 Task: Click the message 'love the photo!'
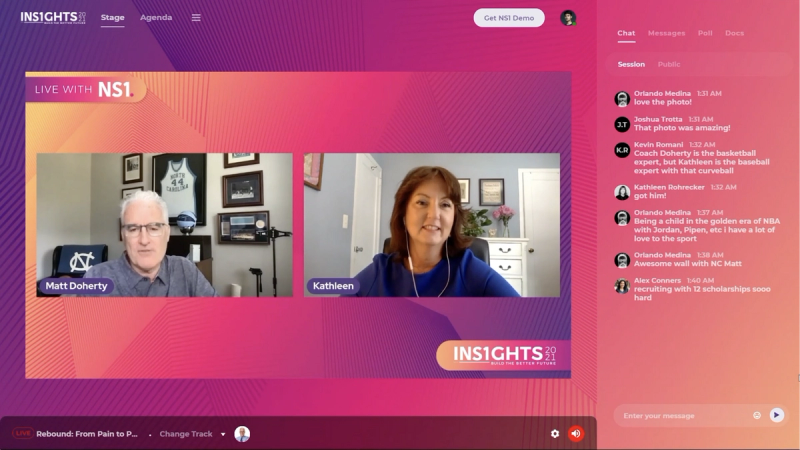pyautogui.click(x=663, y=102)
